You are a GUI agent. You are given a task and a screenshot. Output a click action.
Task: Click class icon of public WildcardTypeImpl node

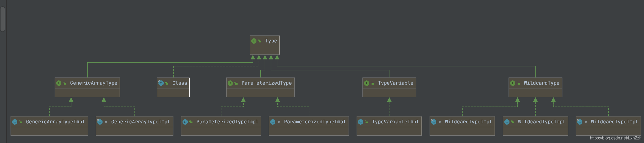pyautogui.click(x=507, y=122)
